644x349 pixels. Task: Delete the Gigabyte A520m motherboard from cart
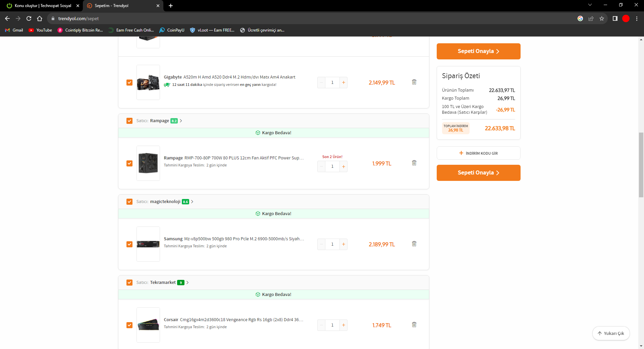[x=414, y=82]
